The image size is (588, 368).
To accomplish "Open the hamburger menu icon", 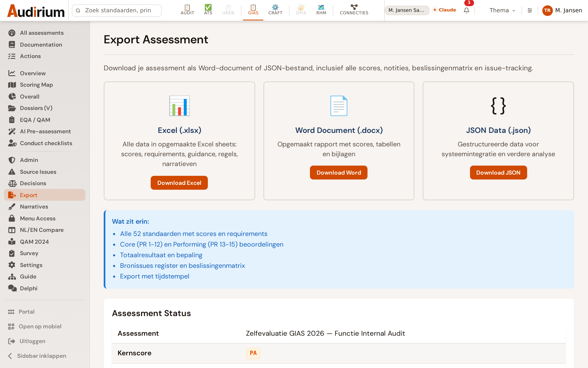I will tap(530, 10).
